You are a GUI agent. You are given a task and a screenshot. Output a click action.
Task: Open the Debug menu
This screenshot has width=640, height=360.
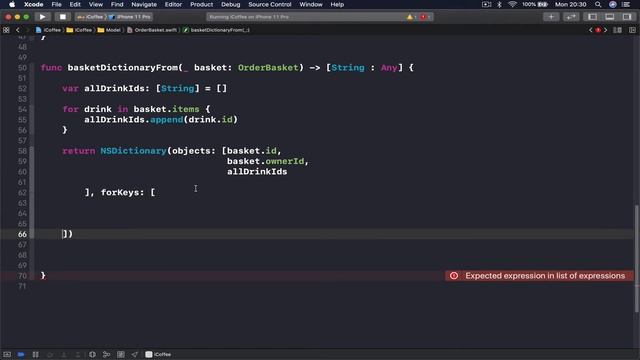click(x=231, y=4)
